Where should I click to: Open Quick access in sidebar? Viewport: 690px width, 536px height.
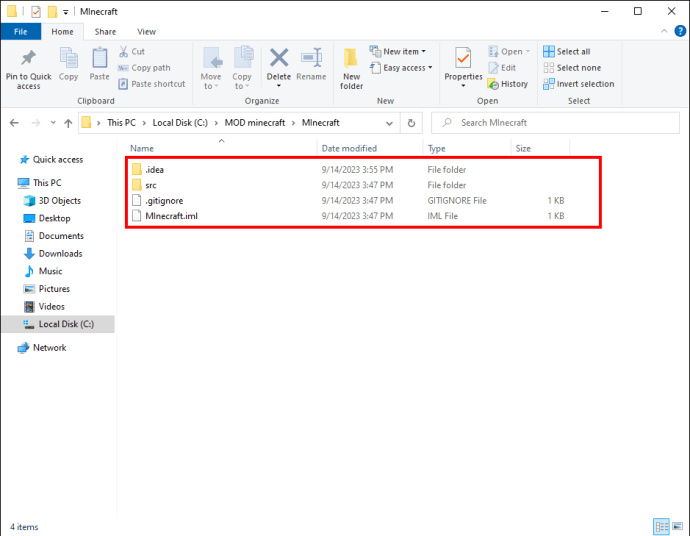(51, 160)
